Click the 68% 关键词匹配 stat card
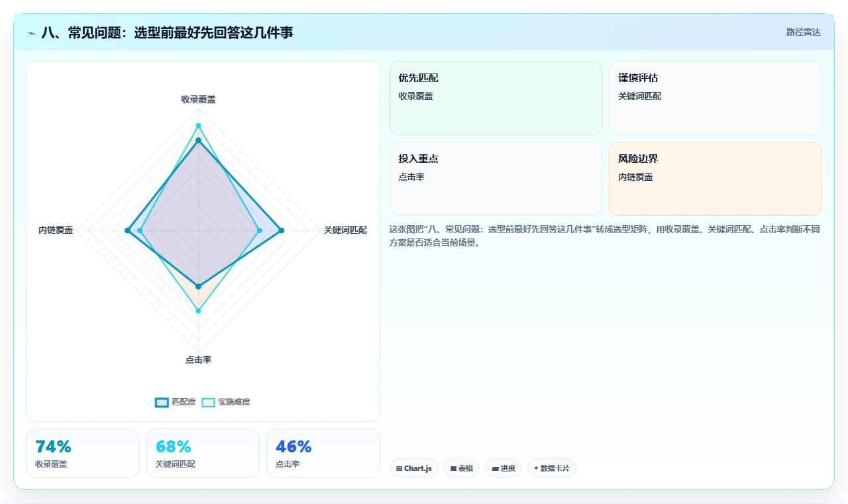The image size is (848, 504). pos(203,453)
